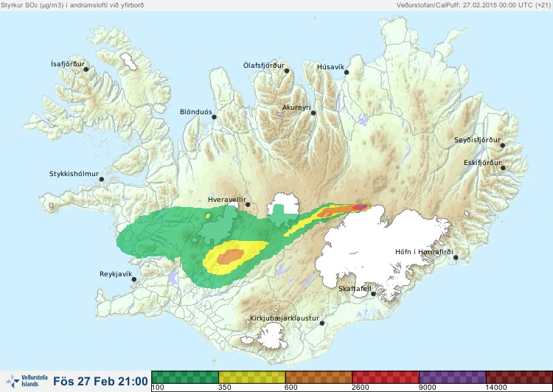The height and width of the screenshot is (392, 553).
Task: Click the red 2600 legend swatch
Action: pos(386,377)
